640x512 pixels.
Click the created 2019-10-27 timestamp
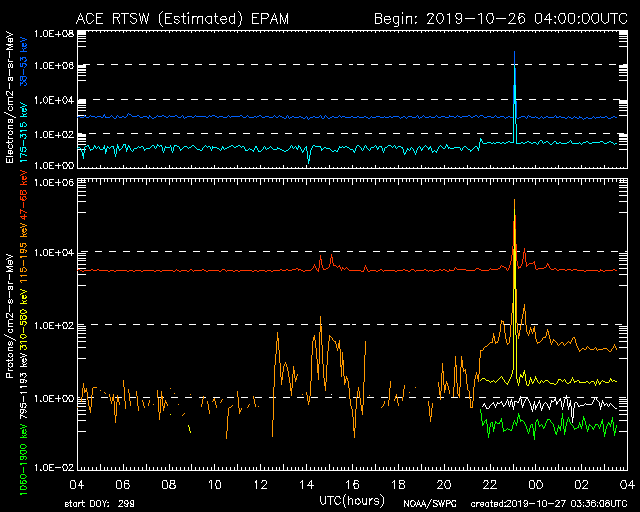tap(548, 503)
